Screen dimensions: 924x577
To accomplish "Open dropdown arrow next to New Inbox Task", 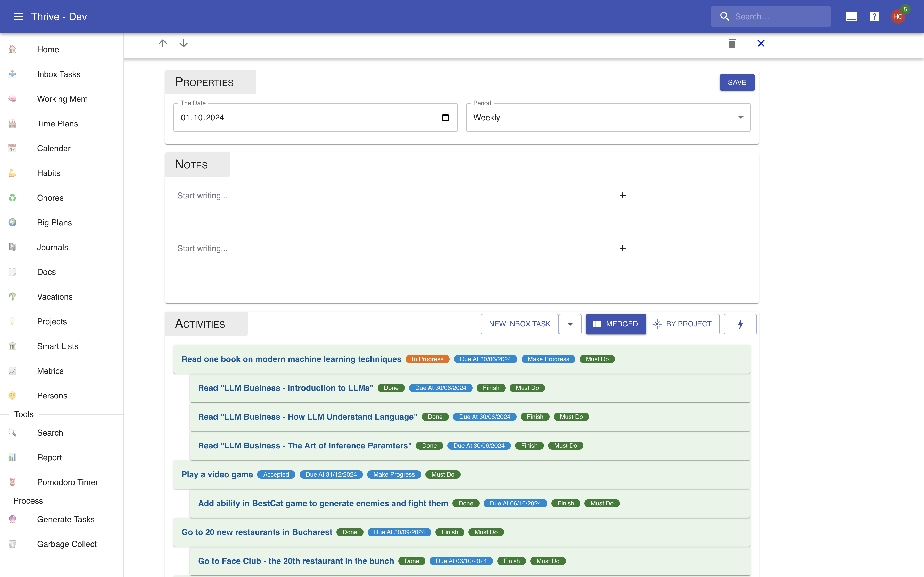I will point(570,324).
